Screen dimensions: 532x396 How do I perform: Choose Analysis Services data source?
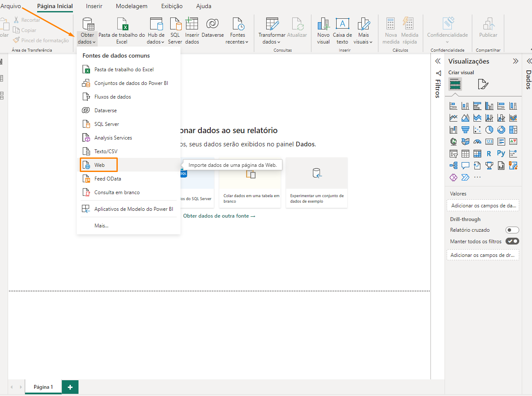point(128,138)
